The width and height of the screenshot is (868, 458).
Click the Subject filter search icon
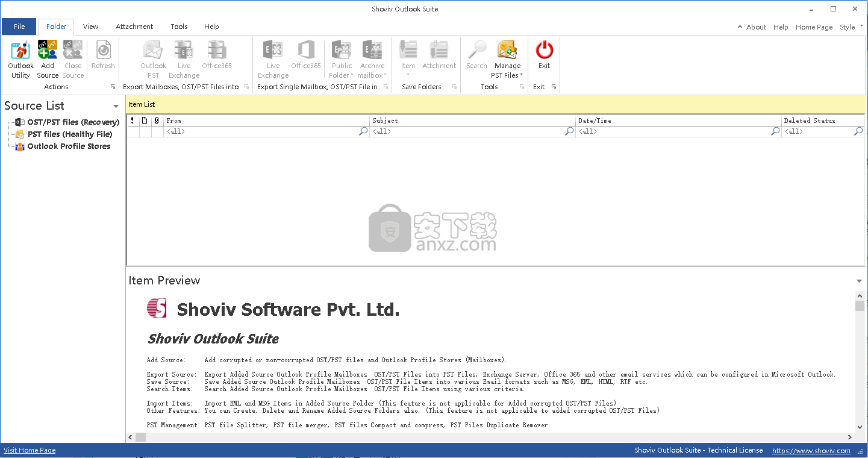click(569, 131)
